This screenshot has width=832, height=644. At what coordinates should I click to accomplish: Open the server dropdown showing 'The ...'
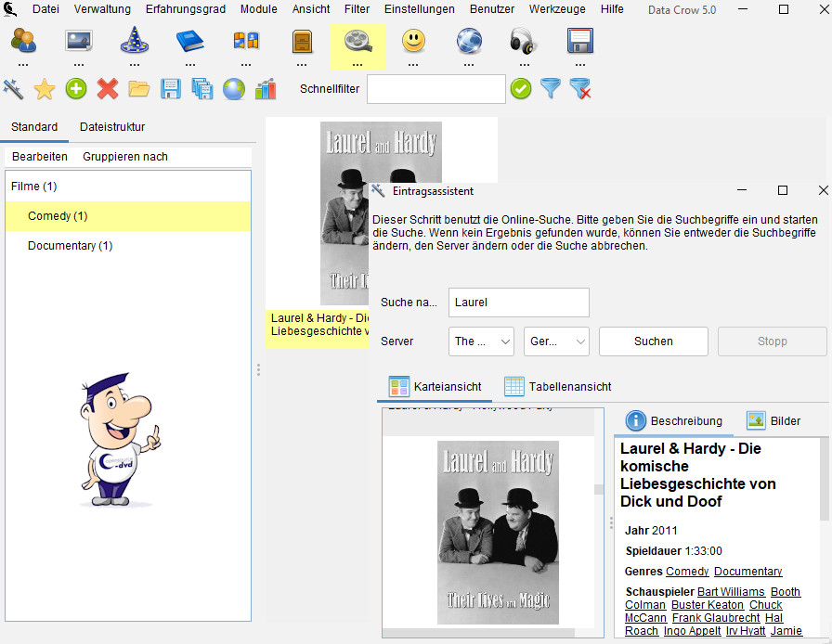[481, 341]
